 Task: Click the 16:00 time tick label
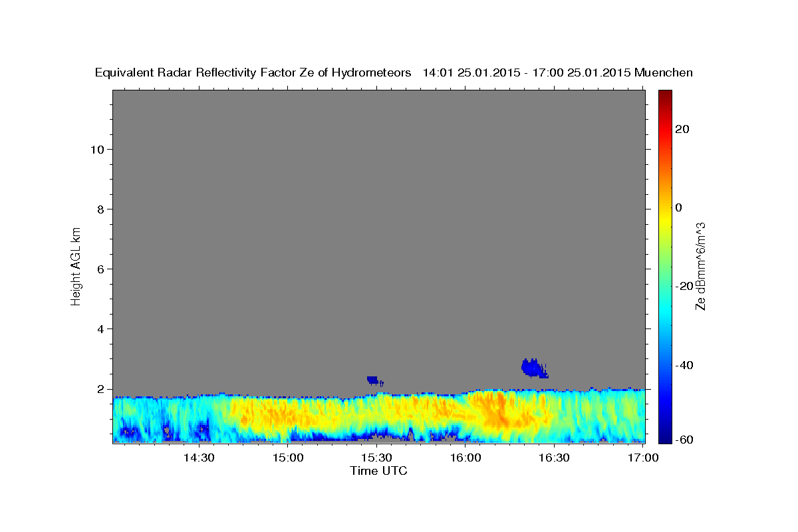pyautogui.click(x=465, y=458)
